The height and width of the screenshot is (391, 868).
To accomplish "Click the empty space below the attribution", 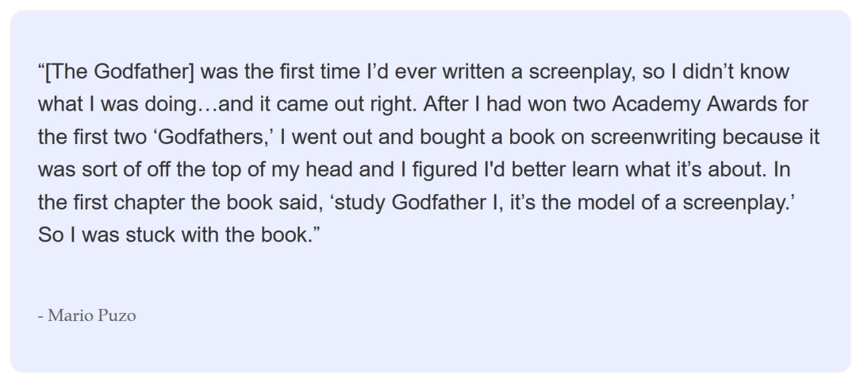I will (x=431, y=349).
